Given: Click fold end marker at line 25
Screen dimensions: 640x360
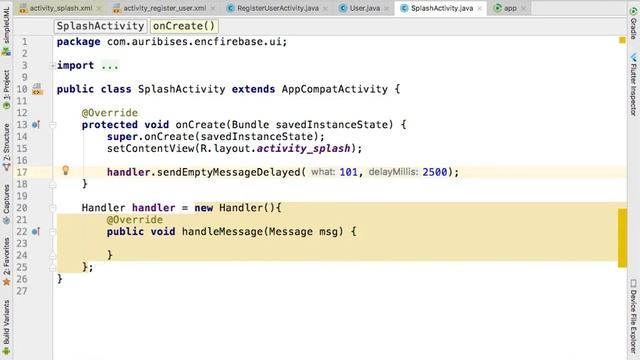Looking at the screenshot, I should [x=53, y=268].
